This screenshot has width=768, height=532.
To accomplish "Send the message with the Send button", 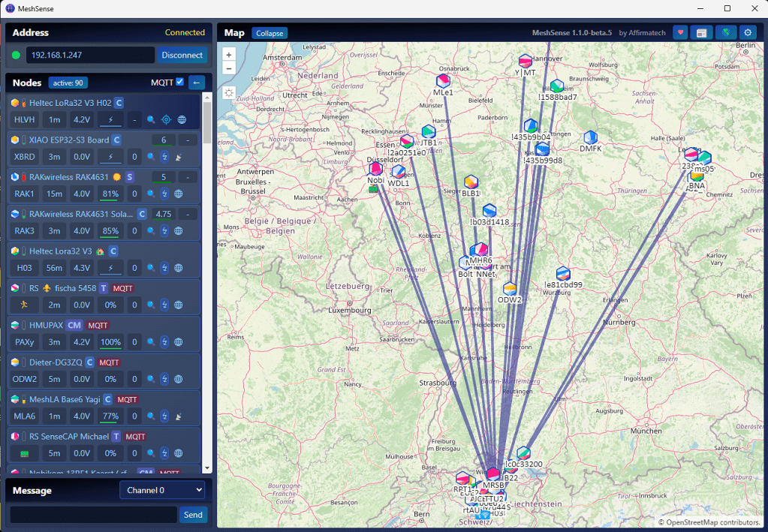I will (192, 515).
